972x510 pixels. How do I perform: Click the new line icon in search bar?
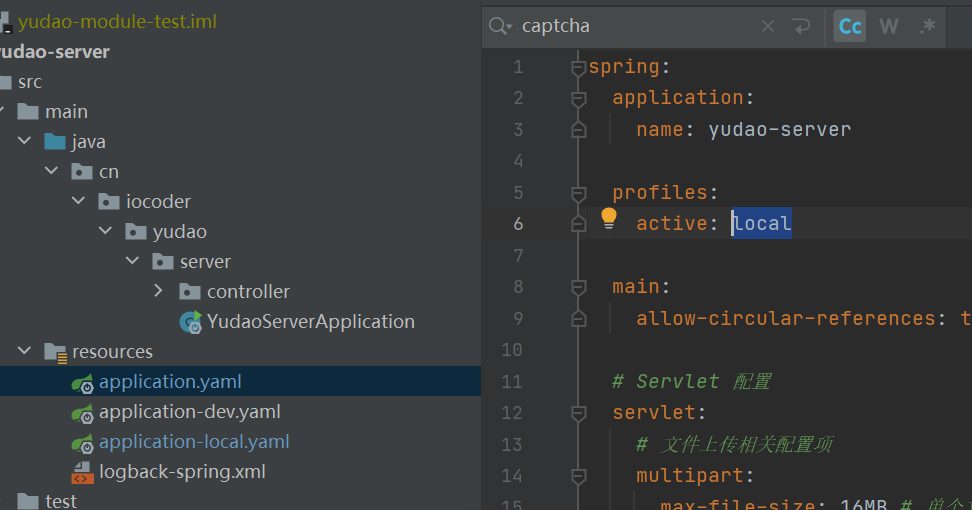tap(801, 26)
